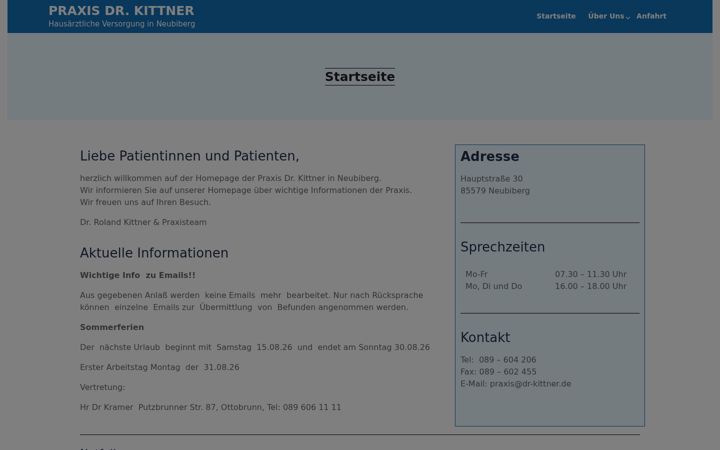Click the Hausärztliche Versorgung in Neubiberg tagline
Screen dimensions: 720x450
122,24
